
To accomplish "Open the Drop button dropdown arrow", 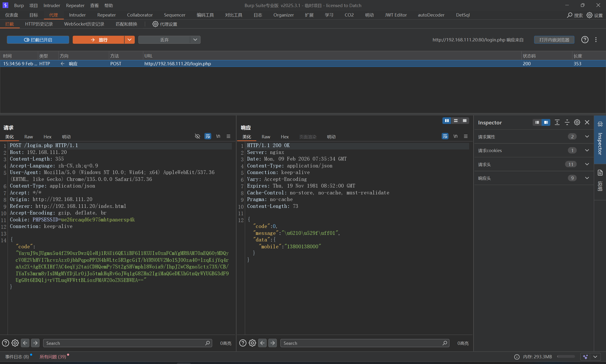I will coord(195,40).
